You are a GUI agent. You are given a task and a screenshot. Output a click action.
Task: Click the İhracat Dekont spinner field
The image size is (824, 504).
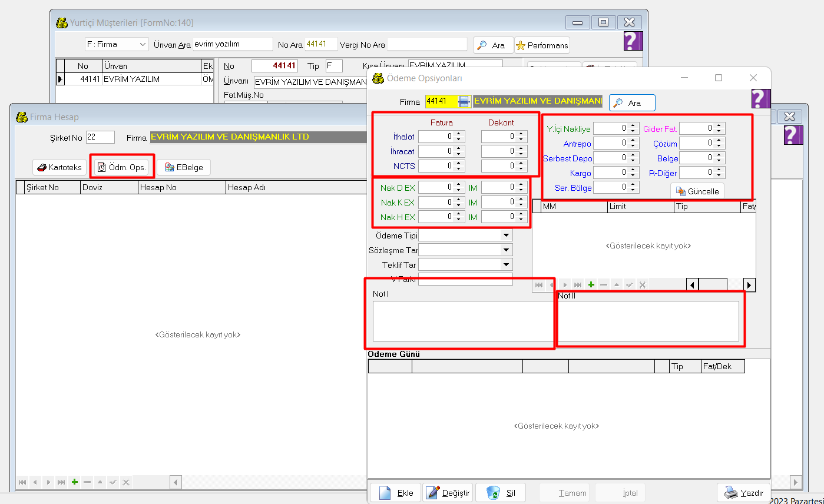pos(504,151)
